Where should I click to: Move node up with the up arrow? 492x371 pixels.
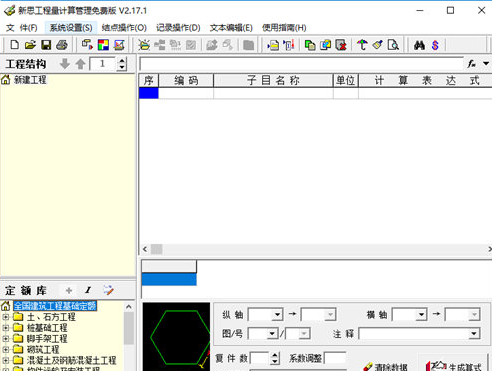click(80, 63)
